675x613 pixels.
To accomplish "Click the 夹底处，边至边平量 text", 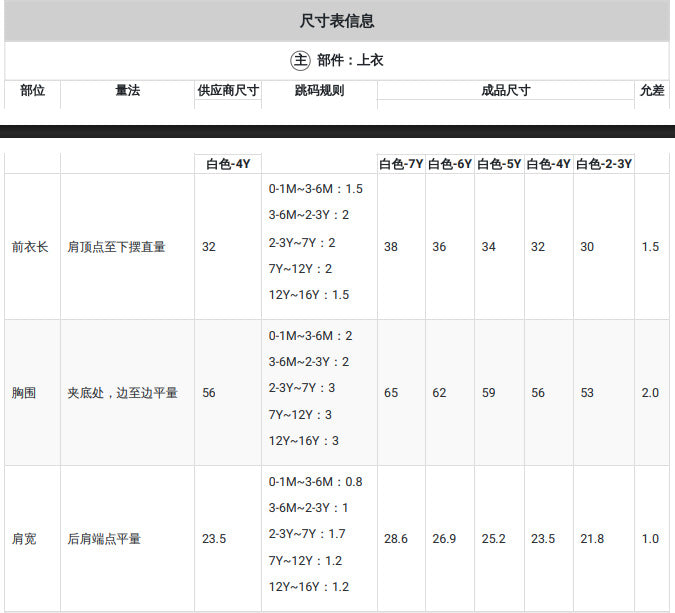I will pos(122,393).
